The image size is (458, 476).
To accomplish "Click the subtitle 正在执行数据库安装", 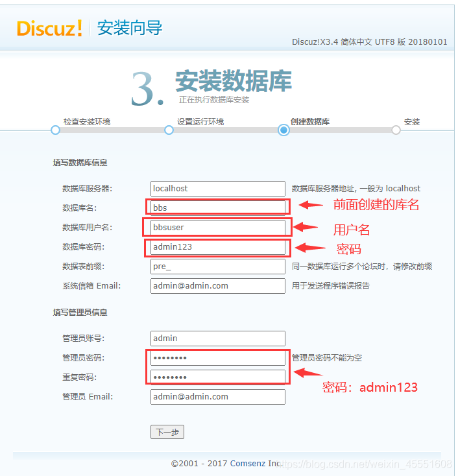I will 214,100.
